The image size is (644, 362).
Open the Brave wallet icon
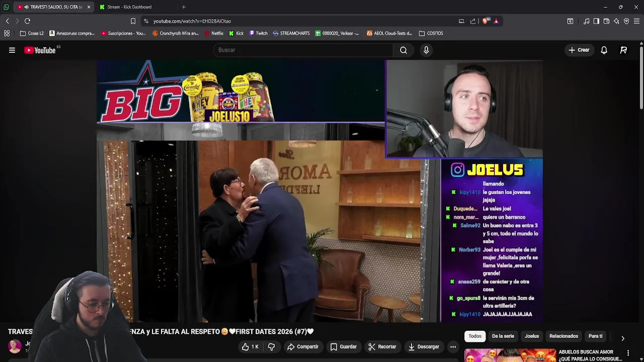pyautogui.click(x=606, y=21)
